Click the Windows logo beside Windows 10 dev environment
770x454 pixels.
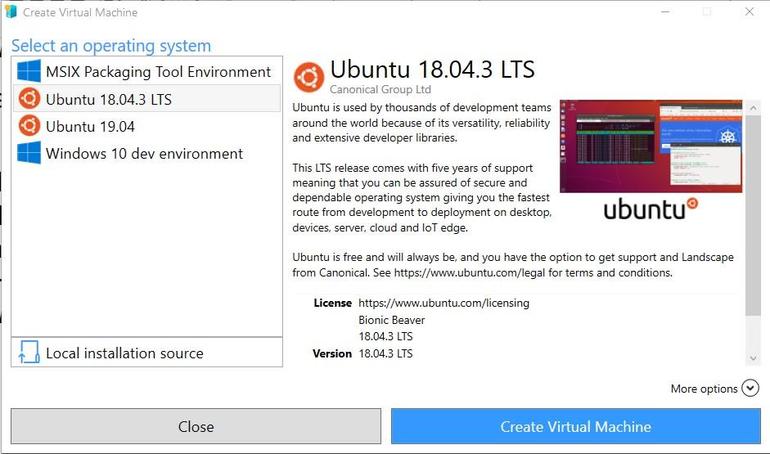pos(29,153)
